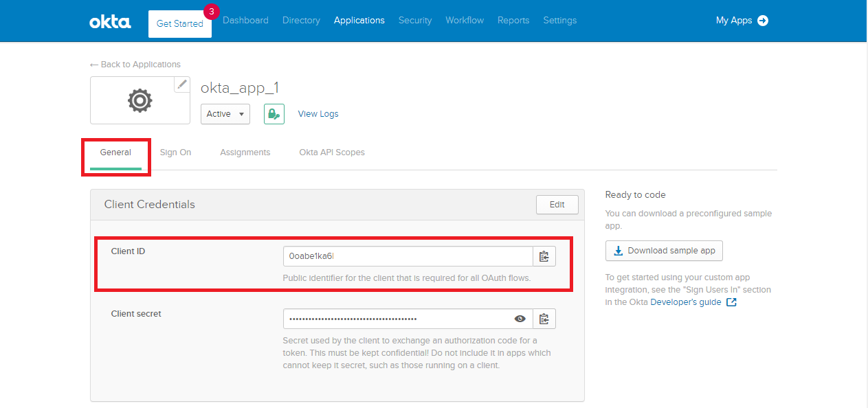This screenshot has height=408, width=868.
Task: Click Edit in Client Credentials
Action: 557,205
